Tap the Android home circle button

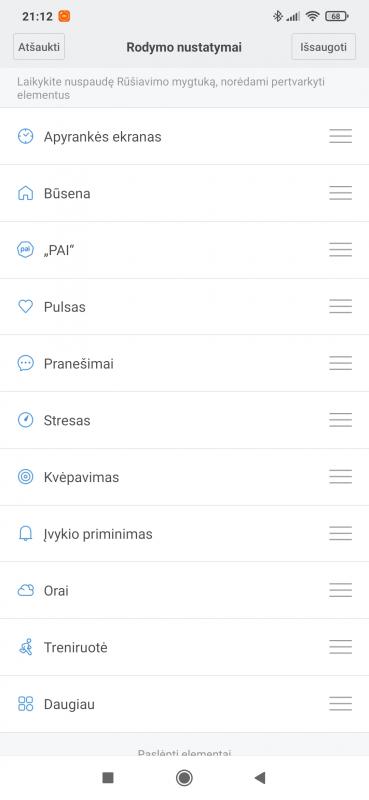pos(184,778)
